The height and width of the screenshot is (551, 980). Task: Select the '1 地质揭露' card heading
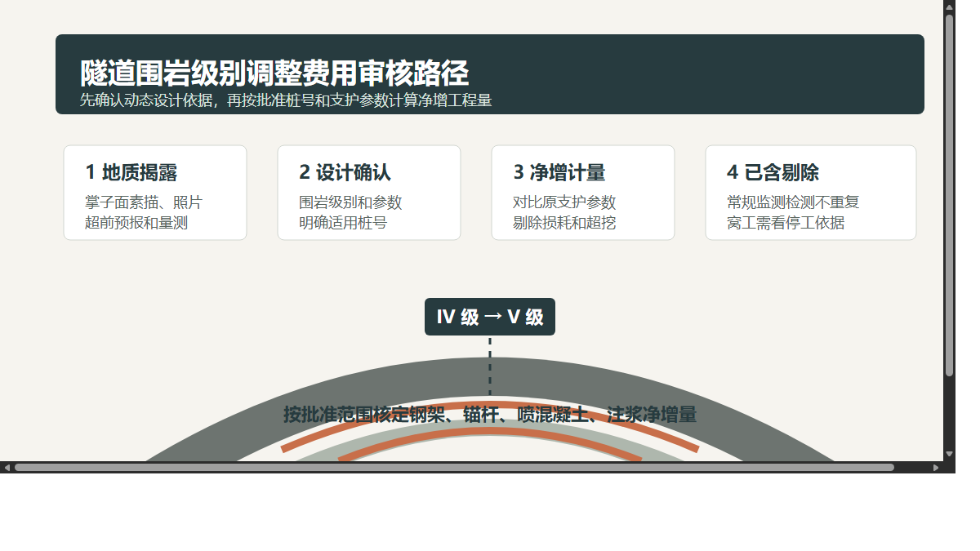[x=131, y=173]
